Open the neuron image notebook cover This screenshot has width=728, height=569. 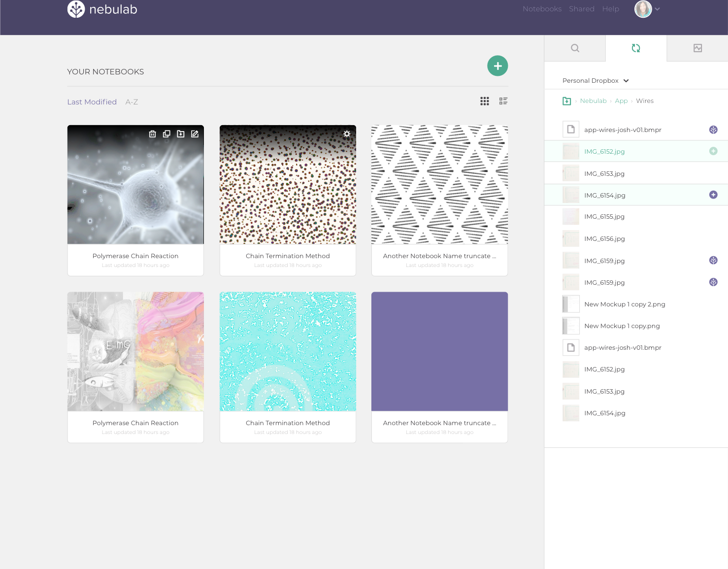click(135, 185)
